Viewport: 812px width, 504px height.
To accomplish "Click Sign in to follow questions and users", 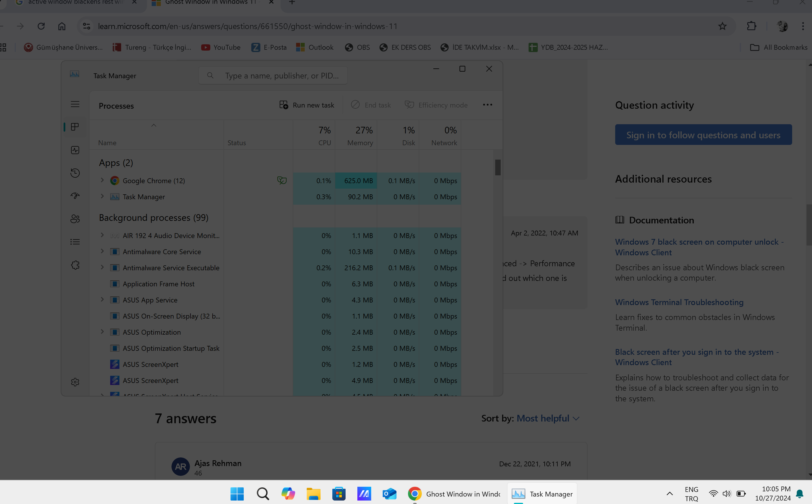I will pyautogui.click(x=703, y=135).
